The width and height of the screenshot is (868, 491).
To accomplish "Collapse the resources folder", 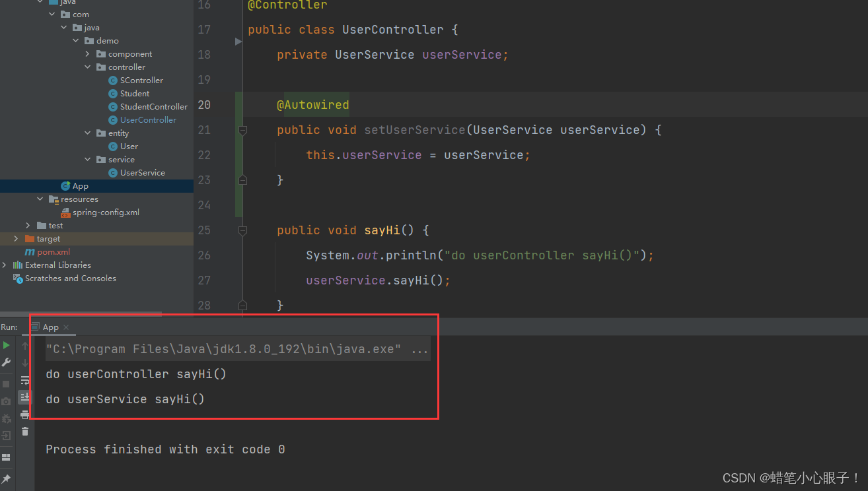I will pos(40,199).
